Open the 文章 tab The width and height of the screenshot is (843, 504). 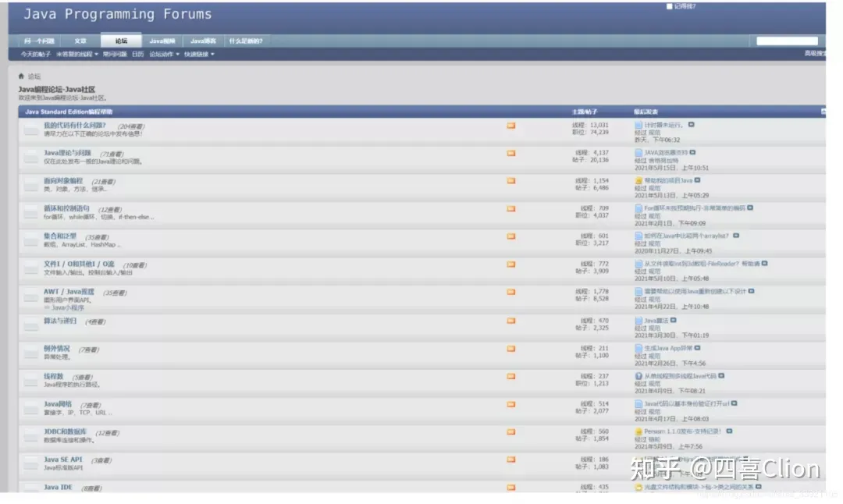pyautogui.click(x=80, y=41)
